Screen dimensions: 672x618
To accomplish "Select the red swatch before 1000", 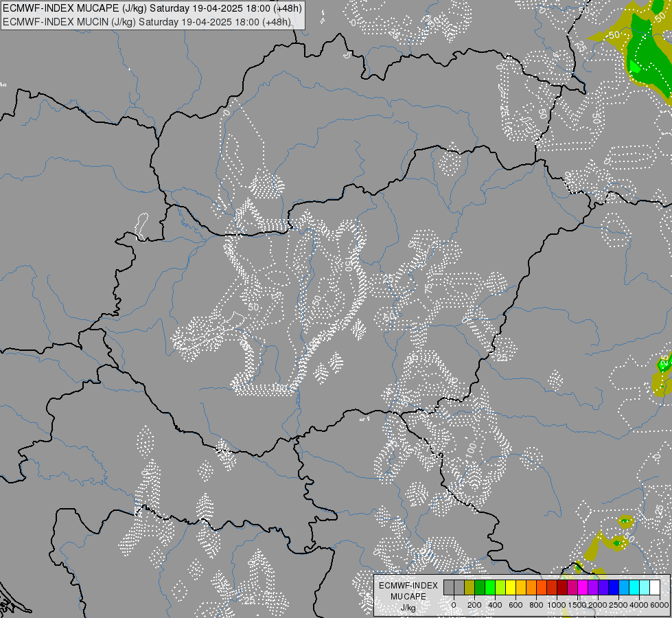I will coord(552,587).
